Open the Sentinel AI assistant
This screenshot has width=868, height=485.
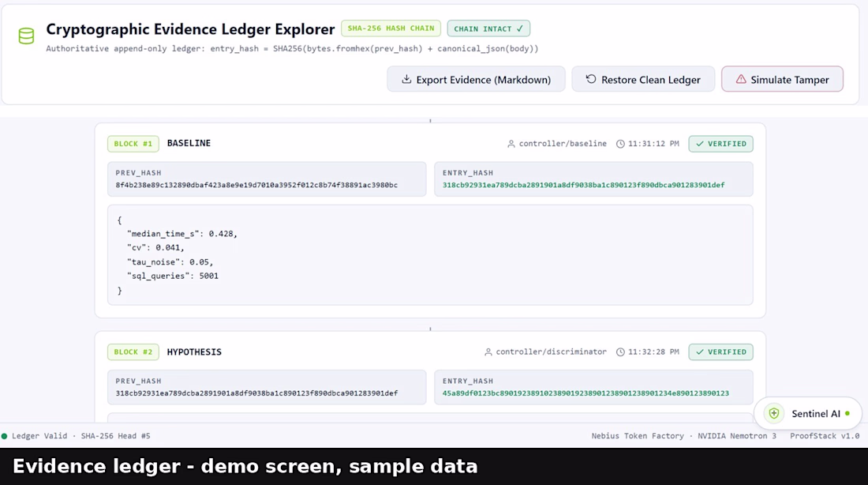tap(808, 413)
